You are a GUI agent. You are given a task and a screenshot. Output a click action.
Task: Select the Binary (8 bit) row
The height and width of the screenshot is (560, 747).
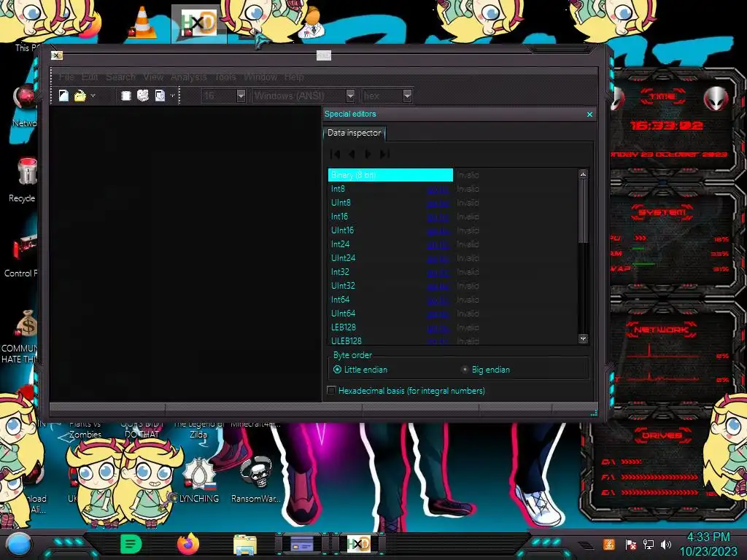[390, 175]
